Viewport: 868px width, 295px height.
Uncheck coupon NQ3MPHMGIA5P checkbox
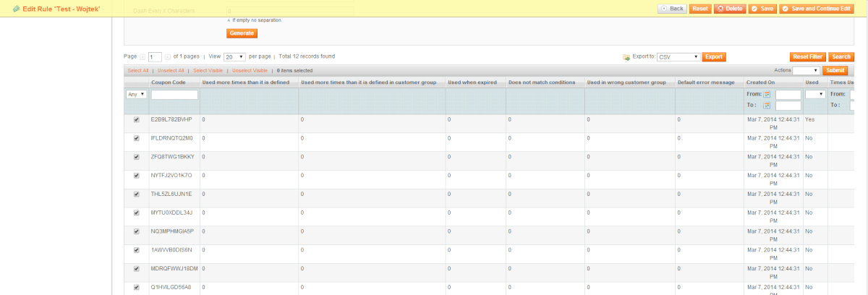point(136,232)
